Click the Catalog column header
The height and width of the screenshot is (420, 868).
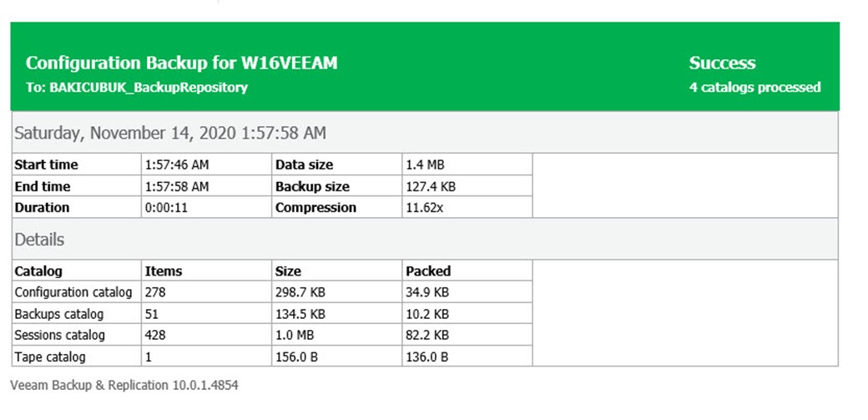point(38,271)
